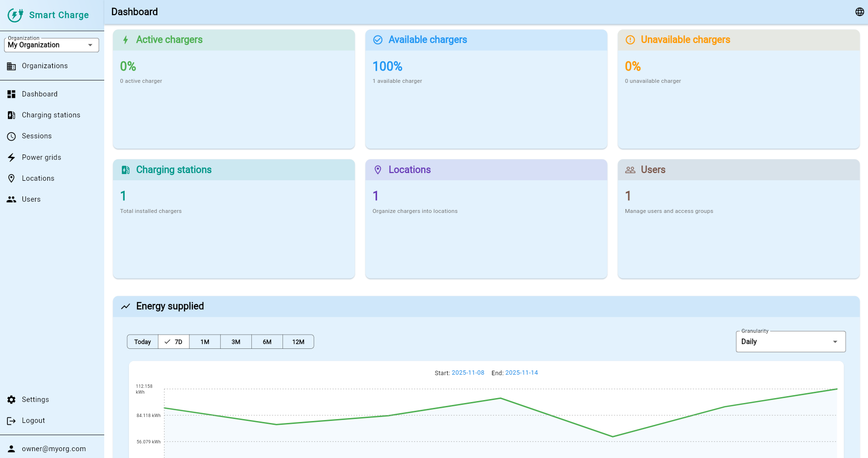The height and width of the screenshot is (458, 868).
Task: Select the 1M range button
Action: point(205,342)
